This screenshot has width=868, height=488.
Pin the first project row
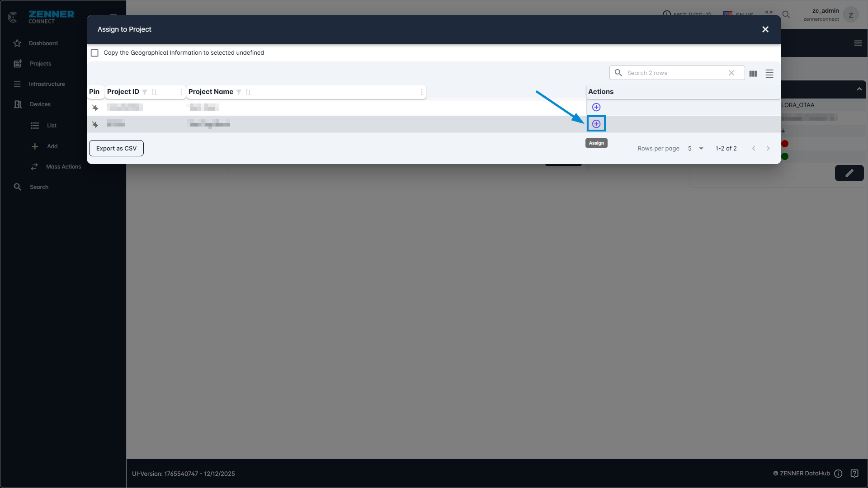95,108
